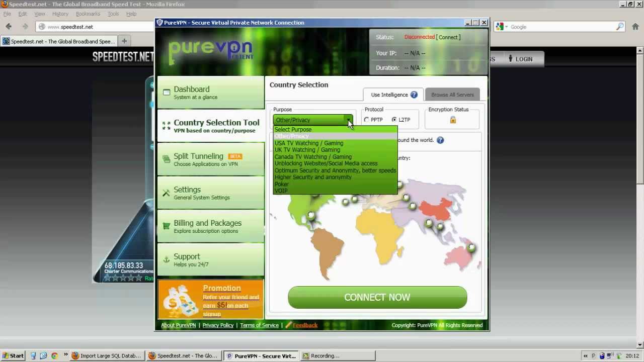644x362 pixels.
Task: Click the Windows Start button
Action: pyautogui.click(x=13, y=355)
